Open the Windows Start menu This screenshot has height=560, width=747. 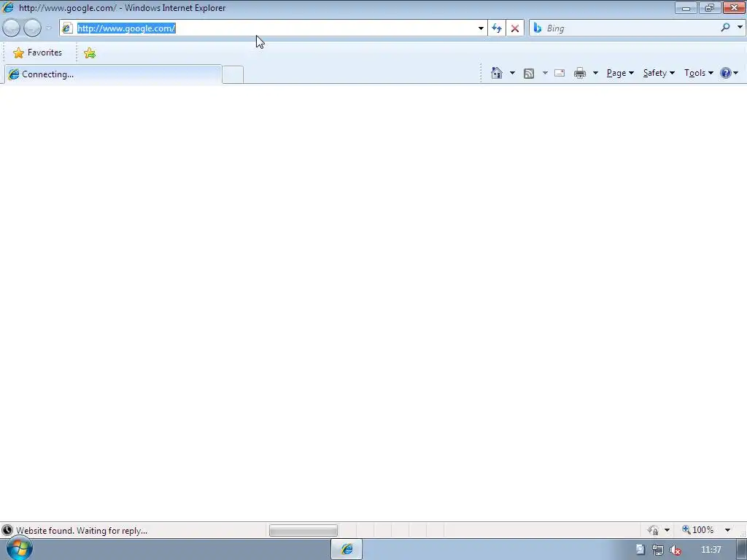(x=19, y=548)
